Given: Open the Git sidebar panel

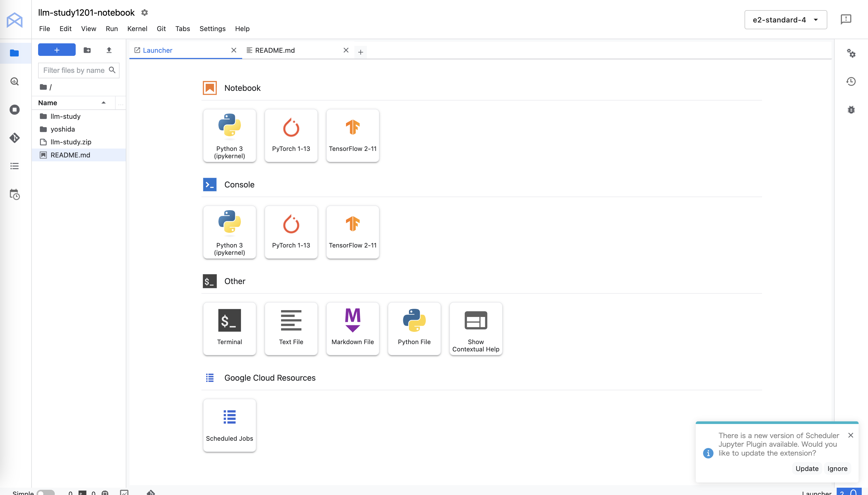Looking at the screenshot, I should (x=14, y=138).
